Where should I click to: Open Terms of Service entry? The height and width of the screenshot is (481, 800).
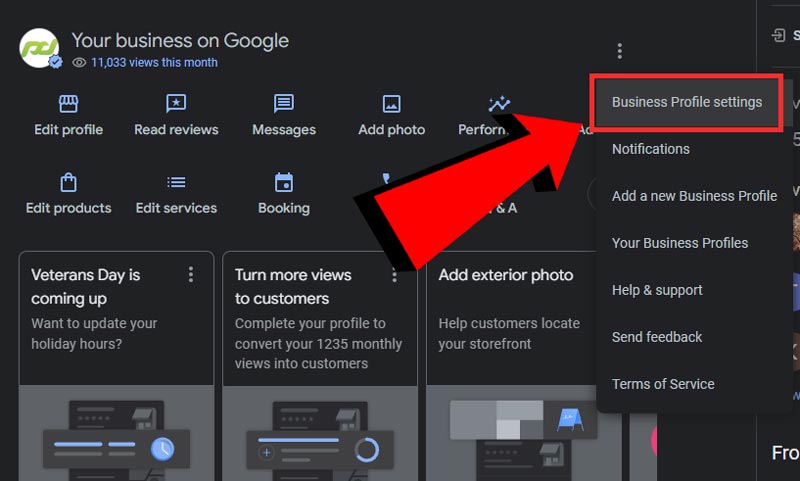(x=663, y=384)
